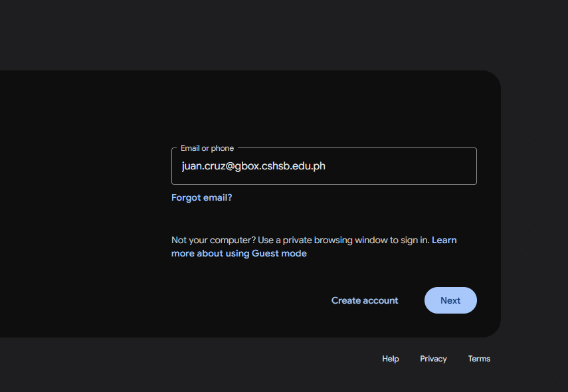Click the entered email juan.cruz@gbox.cshsb.edu.ph

coord(253,166)
